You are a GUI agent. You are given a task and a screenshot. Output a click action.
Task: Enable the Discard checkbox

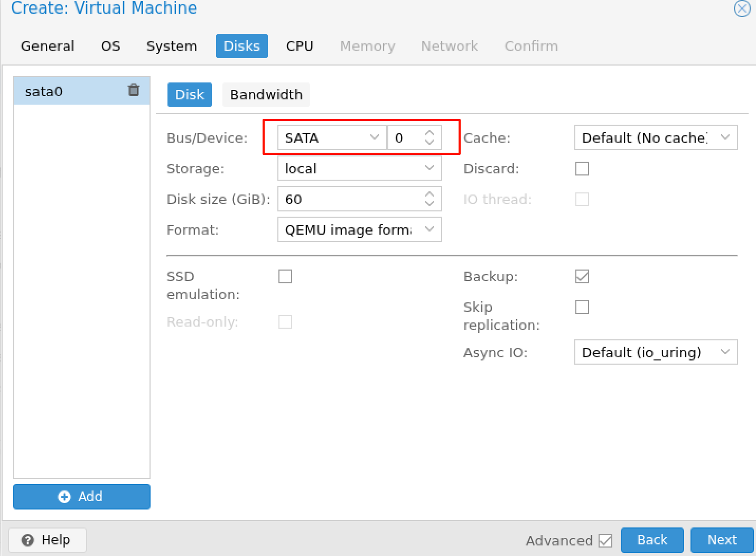click(x=582, y=169)
